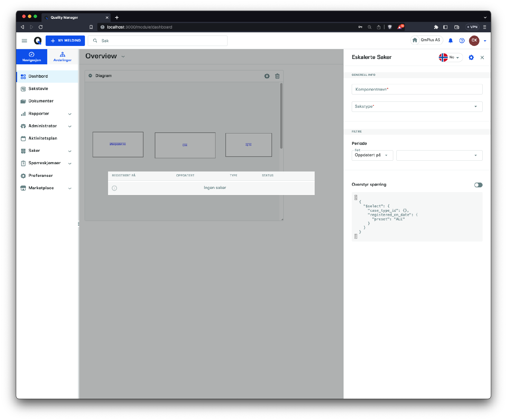Open the help question mark icon
Viewport: 507px width, 420px height.
pyautogui.click(x=462, y=41)
